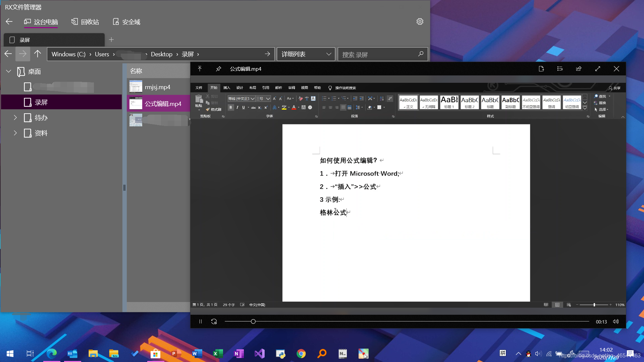
Task: Click Desktop in the address path
Action: 162,54
